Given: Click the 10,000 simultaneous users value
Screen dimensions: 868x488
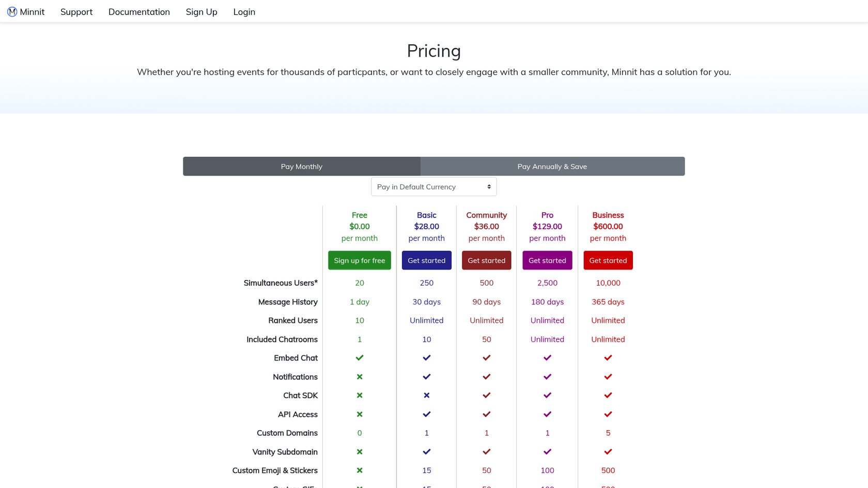Looking at the screenshot, I should coord(608,283).
